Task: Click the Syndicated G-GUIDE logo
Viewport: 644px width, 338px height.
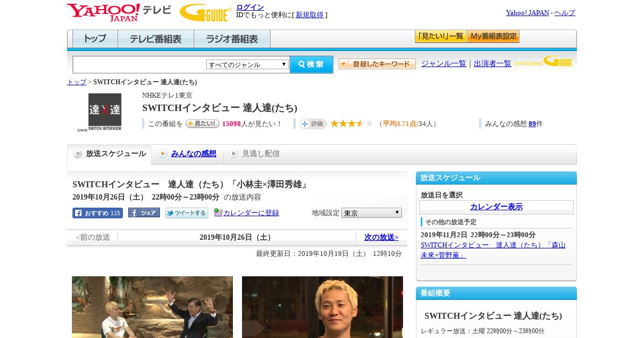Action: click(543, 61)
